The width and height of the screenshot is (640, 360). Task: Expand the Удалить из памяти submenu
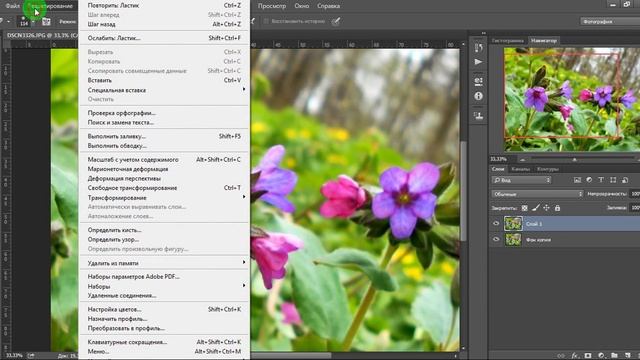pyautogui.click(x=165, y=263)
